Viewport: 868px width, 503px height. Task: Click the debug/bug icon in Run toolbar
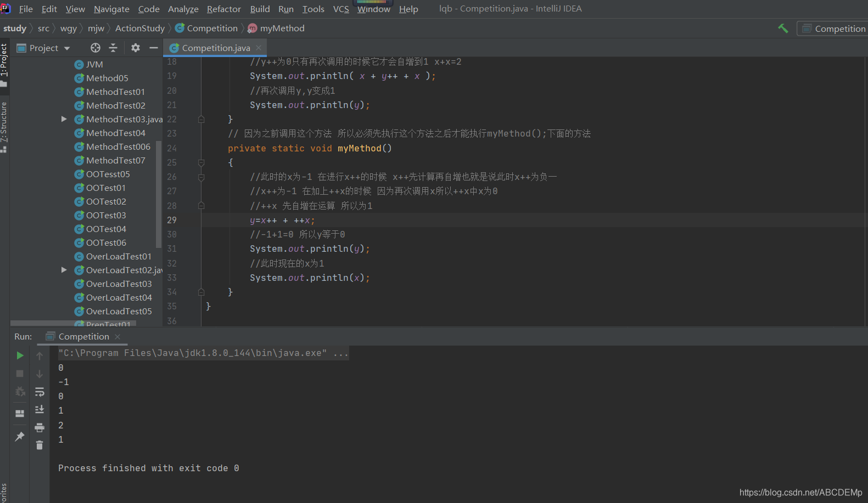coord(20,392)
